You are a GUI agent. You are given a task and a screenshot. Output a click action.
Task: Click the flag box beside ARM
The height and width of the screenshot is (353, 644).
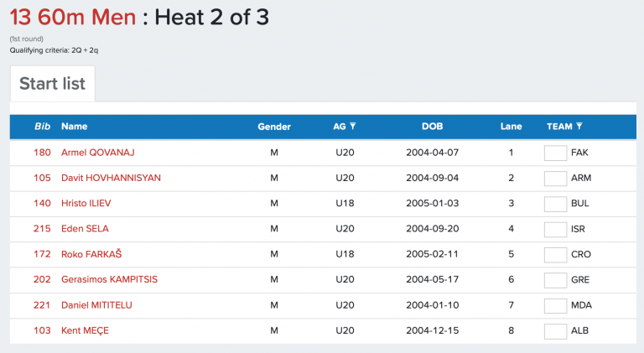click(555, 178)
